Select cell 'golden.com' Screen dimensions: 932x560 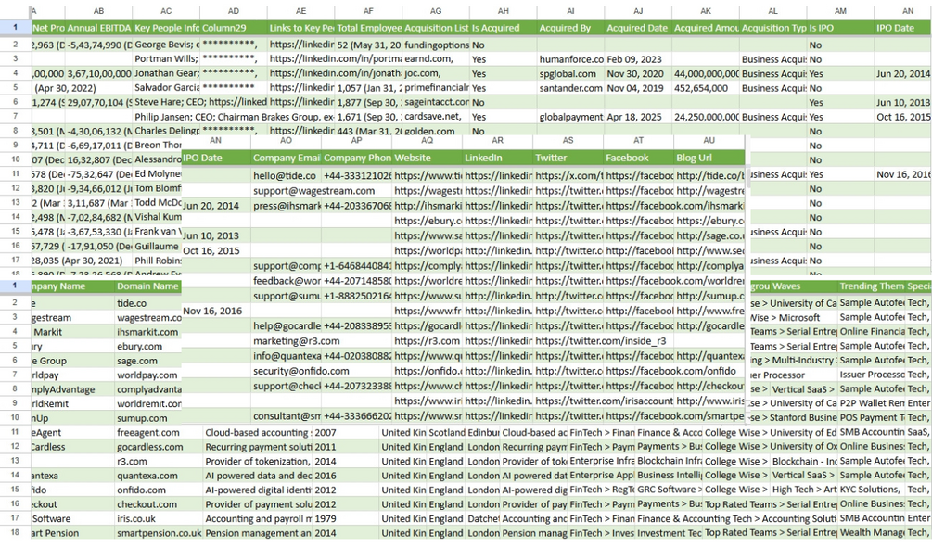pos(436,132)
